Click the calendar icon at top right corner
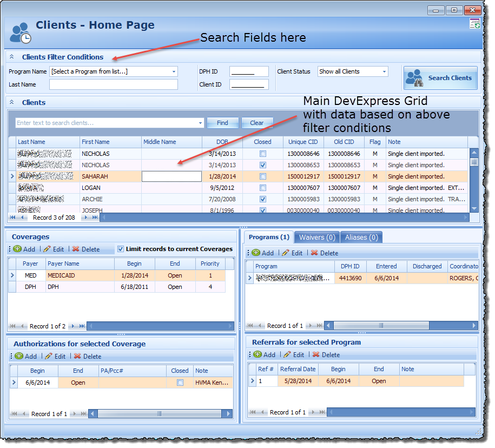The height and width of the screenshot is (448, 495). pyautogui.click(x=474, y=23)
